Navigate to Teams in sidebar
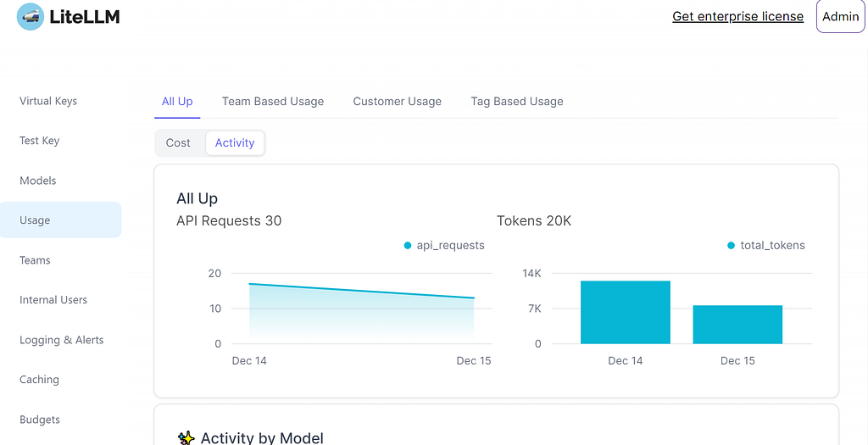 tap(35, 260)
